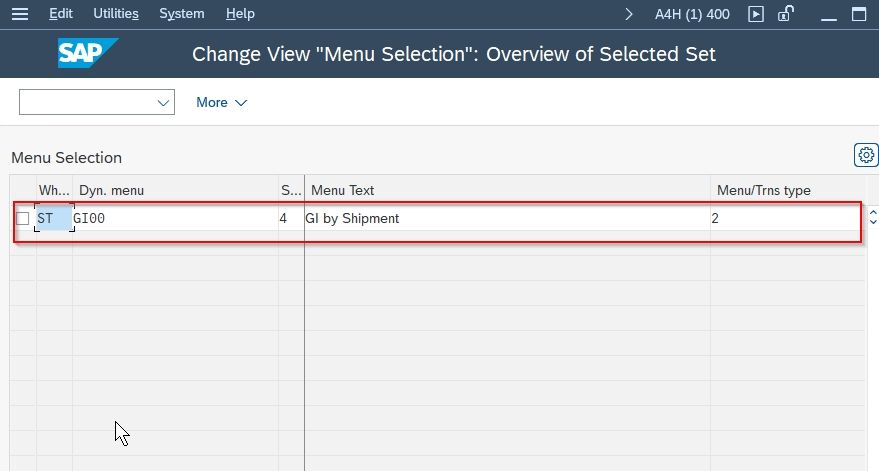Open the System menu

(182, 13)
